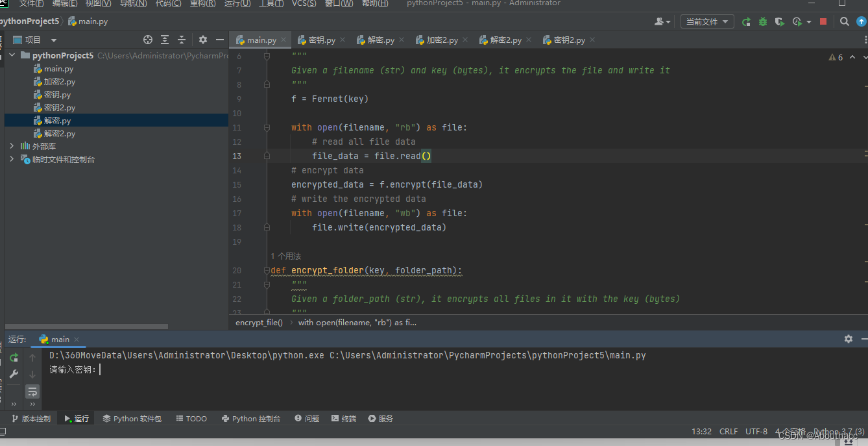868x446 pixels.
Task: Open the 重构(R) menu
Action: (x=202, y=3)
